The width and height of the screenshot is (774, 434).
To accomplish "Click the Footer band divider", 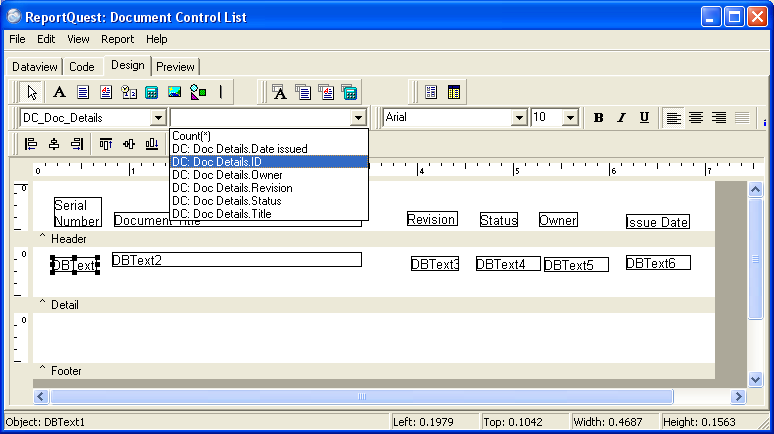I will tap(374, 371).
